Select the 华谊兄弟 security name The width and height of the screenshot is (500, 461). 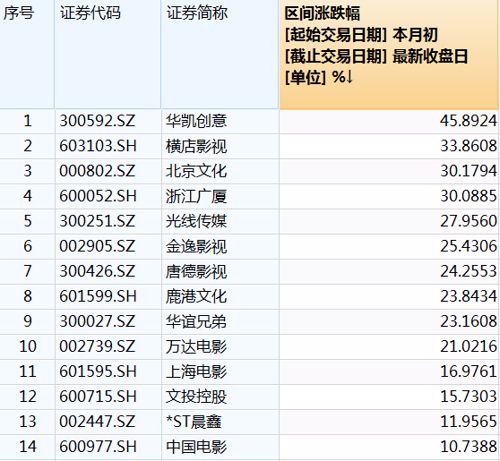tap(196, 321)
